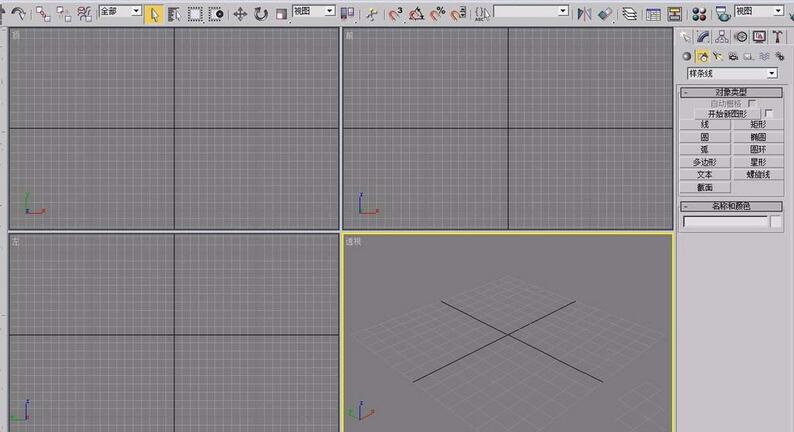Viewport: 794px width, 432px height.
Task: Toggle the Percent Snap icon
Action: [x=438, y=15]
